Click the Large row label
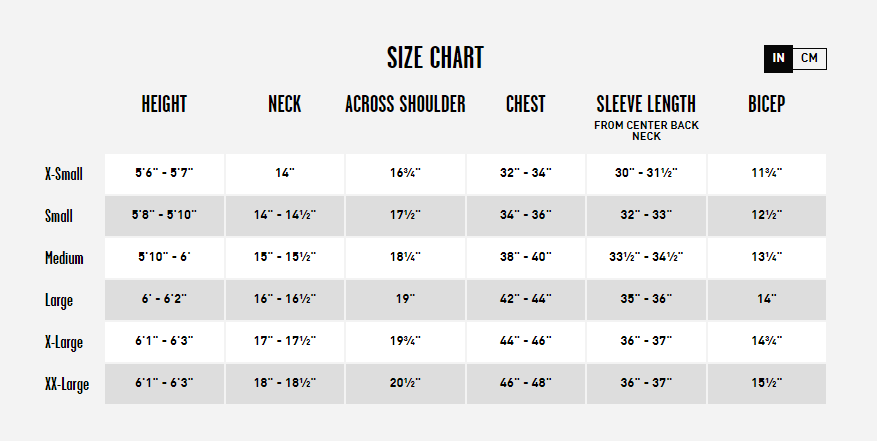The image size is (881, 441). 58,300
